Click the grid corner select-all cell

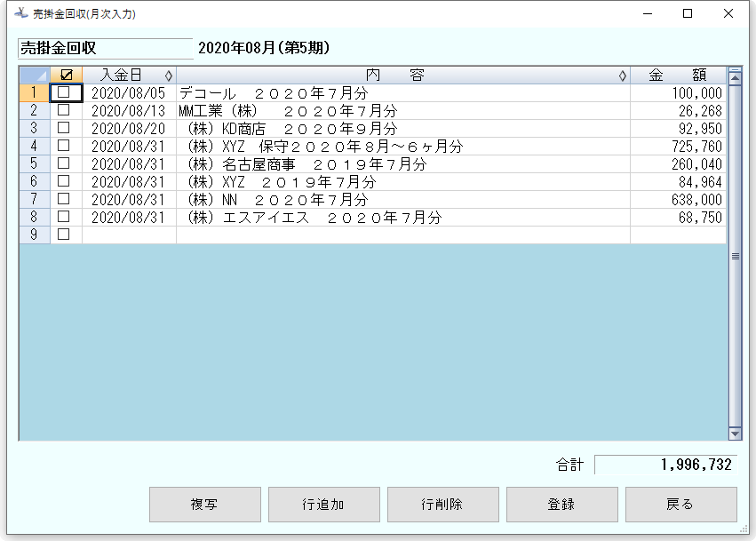pyautogui.click(x=35, y=76)
